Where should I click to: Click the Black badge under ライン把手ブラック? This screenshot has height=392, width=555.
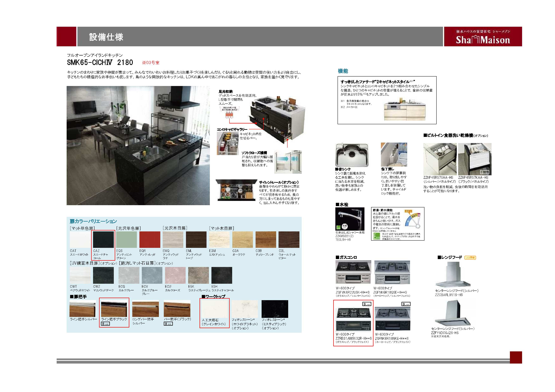pos(105,324)
